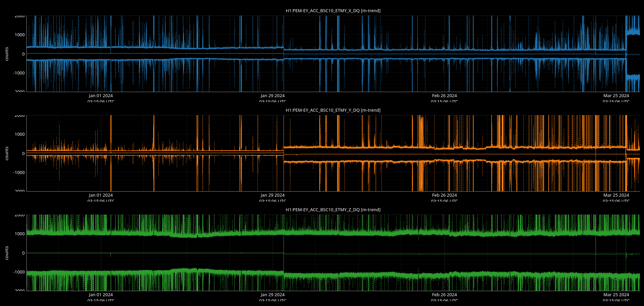Select Feb 26 2024 tick on blue plot
This screenshot has height=306, width=644.
(444, 96)
